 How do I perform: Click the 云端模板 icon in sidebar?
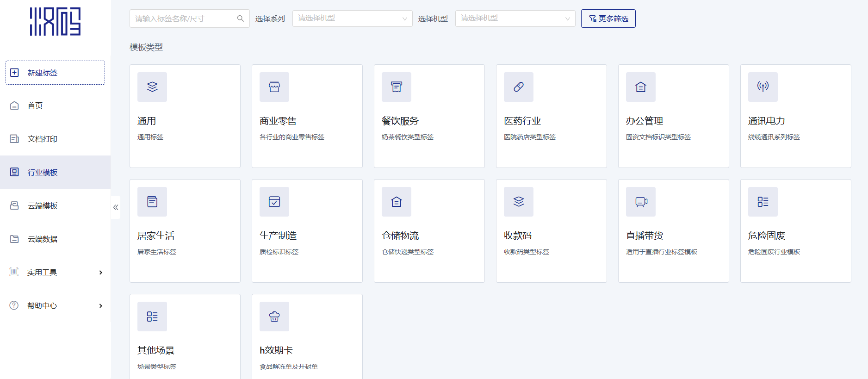click(14, 205)
